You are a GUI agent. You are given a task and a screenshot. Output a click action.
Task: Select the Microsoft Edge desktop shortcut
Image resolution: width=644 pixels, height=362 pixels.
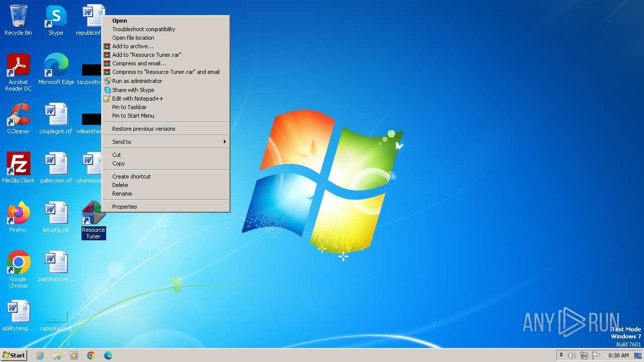[x=56, y=69]
